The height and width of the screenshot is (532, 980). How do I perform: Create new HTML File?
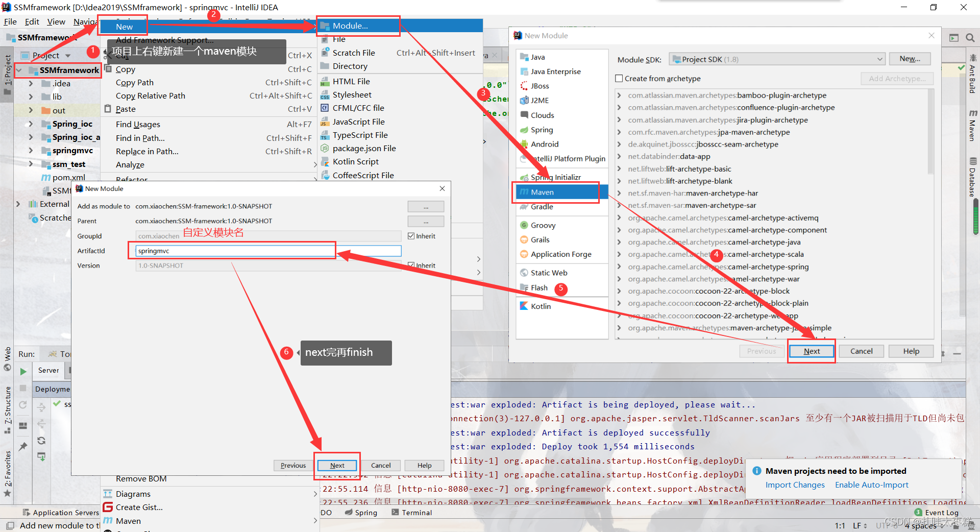click(351, 82)
